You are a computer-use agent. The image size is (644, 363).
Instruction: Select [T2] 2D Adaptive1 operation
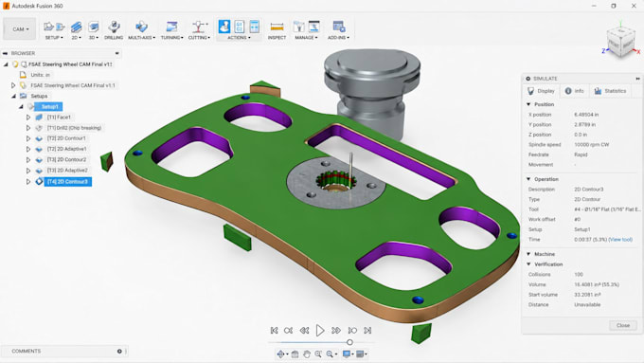click(66, 149)
